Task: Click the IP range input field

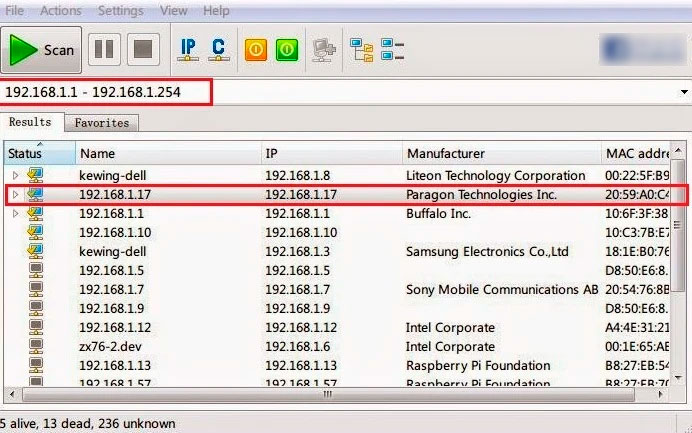Action: 106,92
